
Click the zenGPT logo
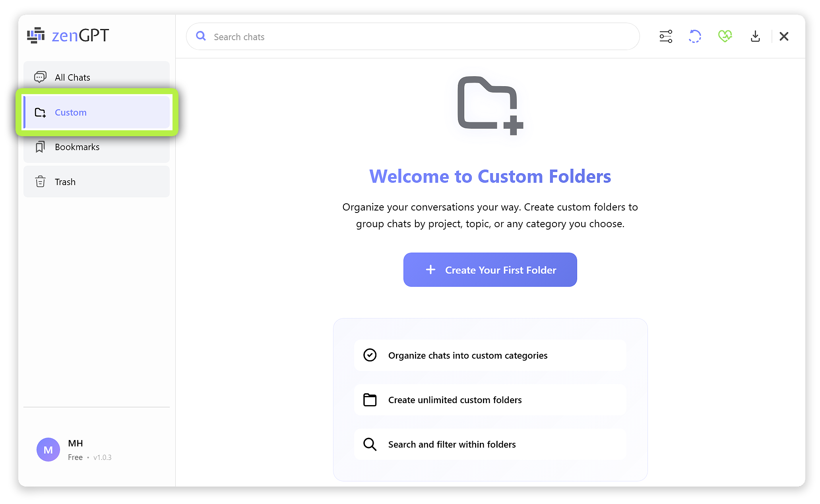click(x=67, y=35)
